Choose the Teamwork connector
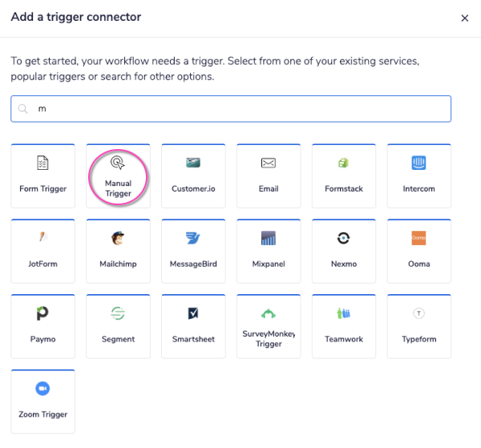 pyautogui.click(x=344, y=325)
